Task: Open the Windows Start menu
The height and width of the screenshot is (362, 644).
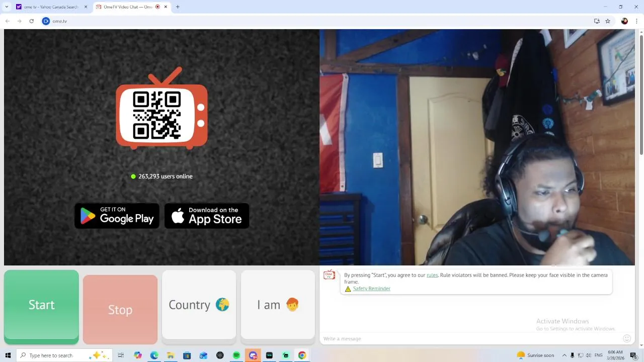Action: pos(8,355)
